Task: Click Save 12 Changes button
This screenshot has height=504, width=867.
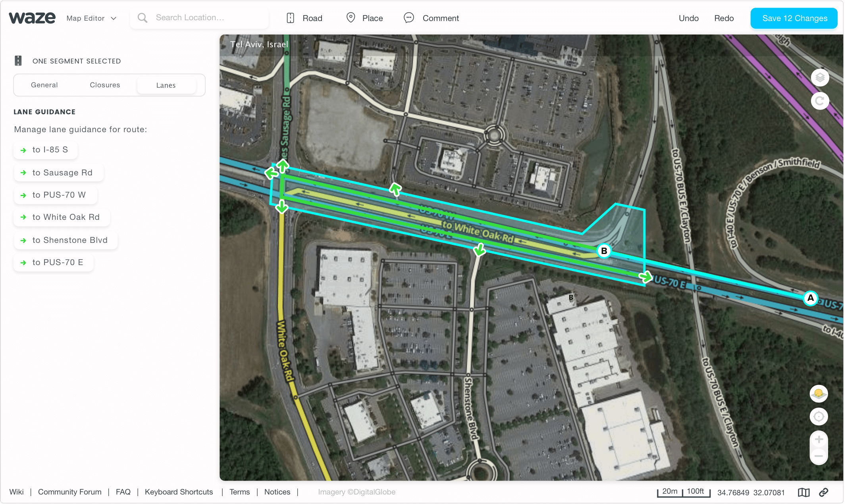Action: pos(794,18)
